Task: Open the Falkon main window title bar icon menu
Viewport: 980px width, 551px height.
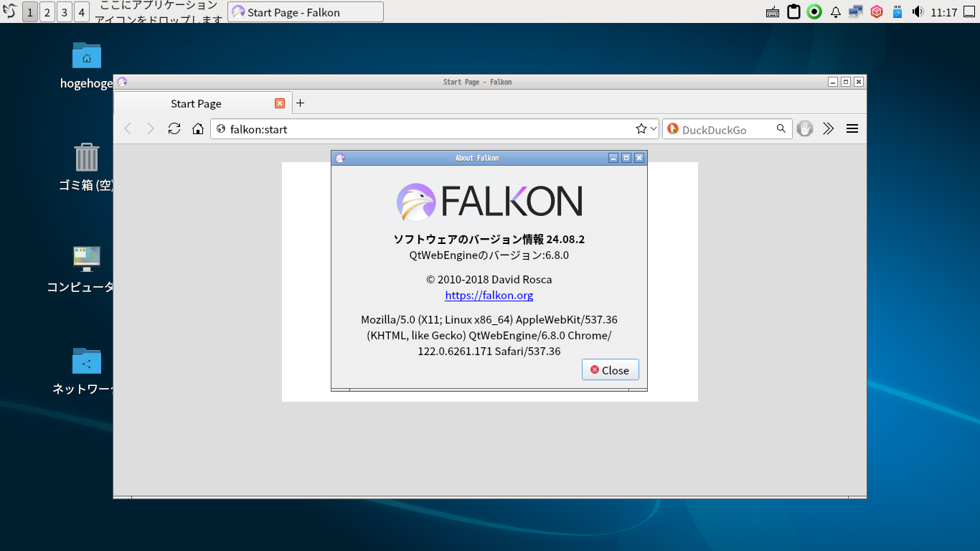Action: coord(122,82)
